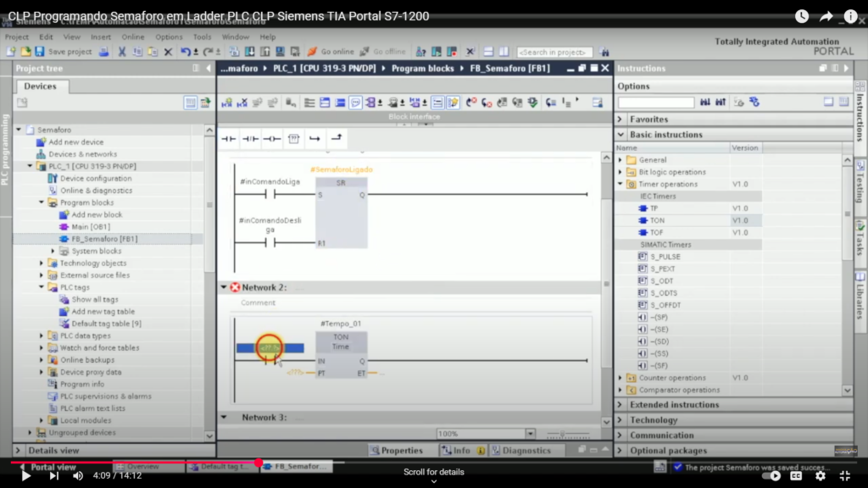Choose the S_PULSE SIMATIC timer
The height and width of the screenshot is (488, 868).
coord(665,257)
